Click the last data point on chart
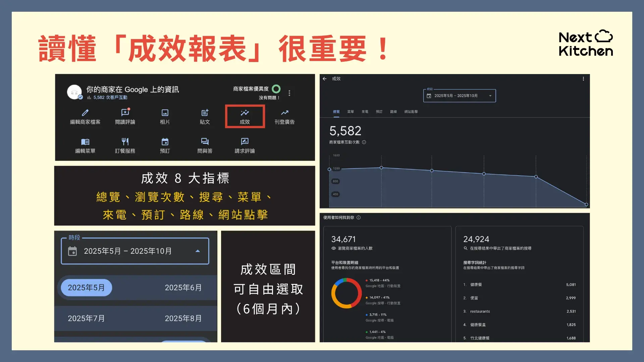This screenshot has width=644, height=362. coord(586,204)
